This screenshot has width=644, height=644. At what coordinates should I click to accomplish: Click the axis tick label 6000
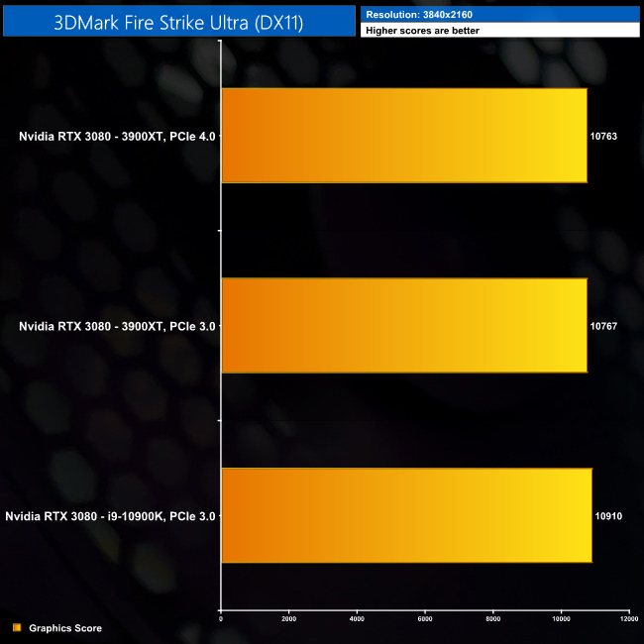[x=425, y=619]
